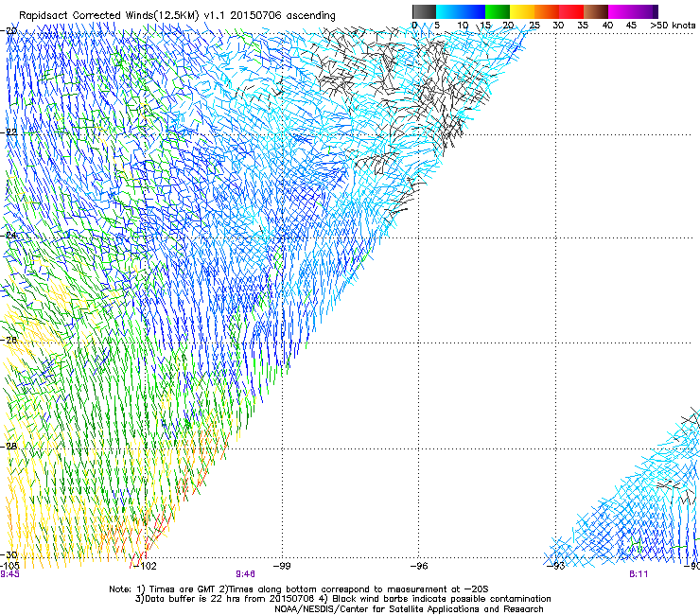Viewport: 700px width, 615px height.
Task: Click the 9:45 swath time label
Action: (9, 574)
